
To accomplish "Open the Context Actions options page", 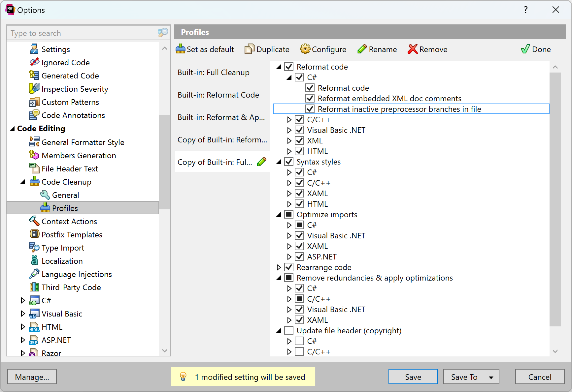I will point(69,222).
